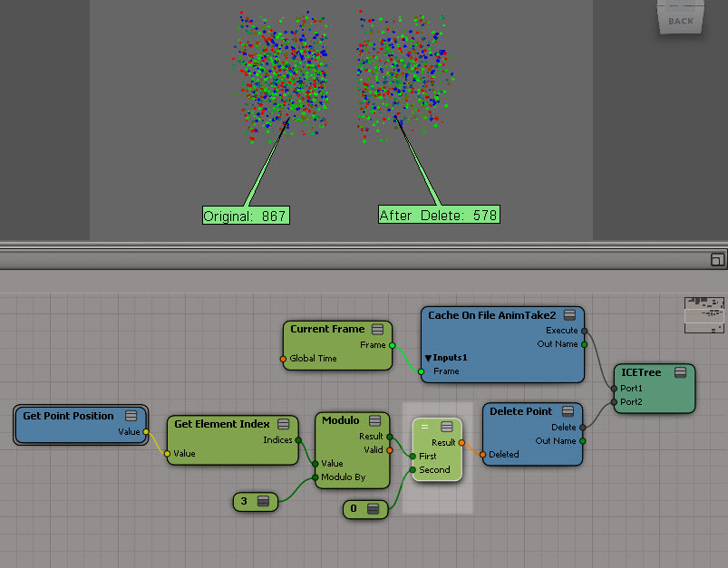
Task: Open the Modulo node menu icon
Action: pyautogui.click(x=375, y=420)
